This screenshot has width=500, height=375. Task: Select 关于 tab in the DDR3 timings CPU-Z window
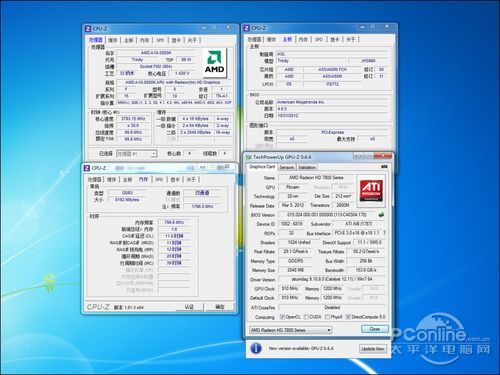coord(191,180)
